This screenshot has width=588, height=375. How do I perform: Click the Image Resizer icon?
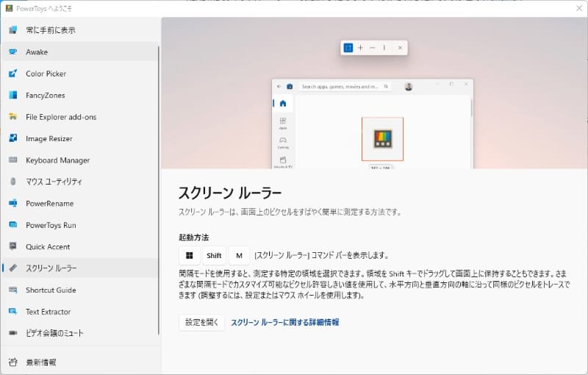pyautogui.click(x=12, y=138)
